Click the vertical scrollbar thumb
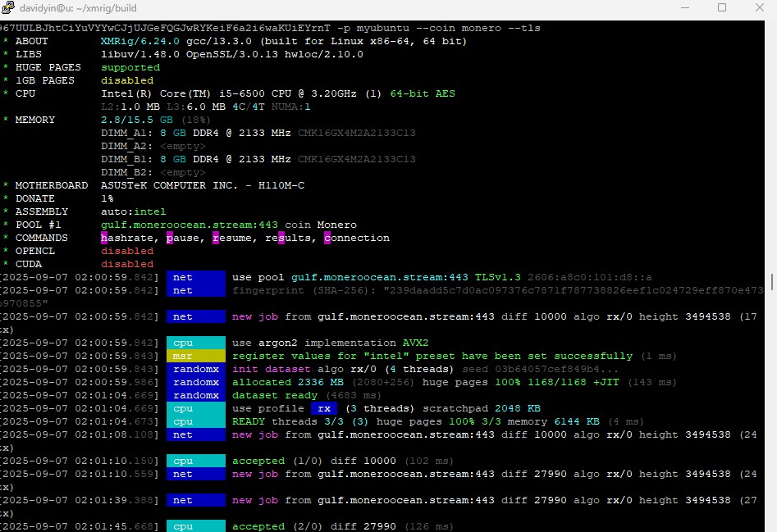This screenshot has width=777, height=532. [771, 281]
